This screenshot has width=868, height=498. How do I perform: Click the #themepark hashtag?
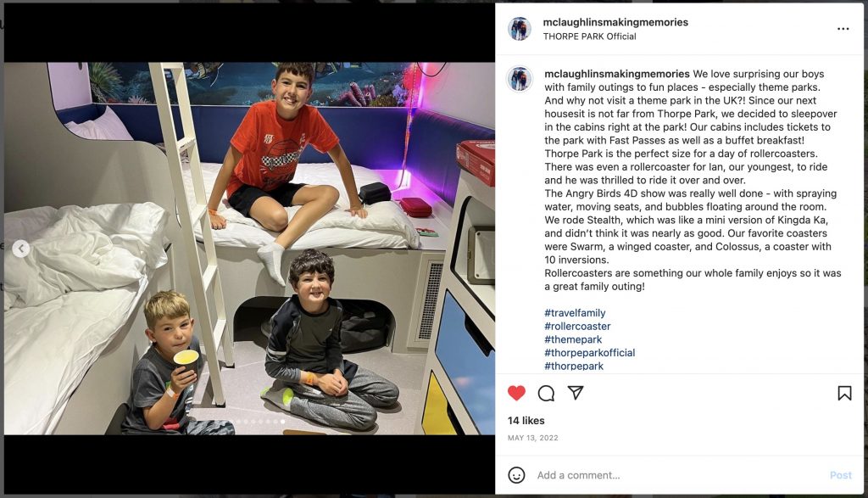[573, 339]
